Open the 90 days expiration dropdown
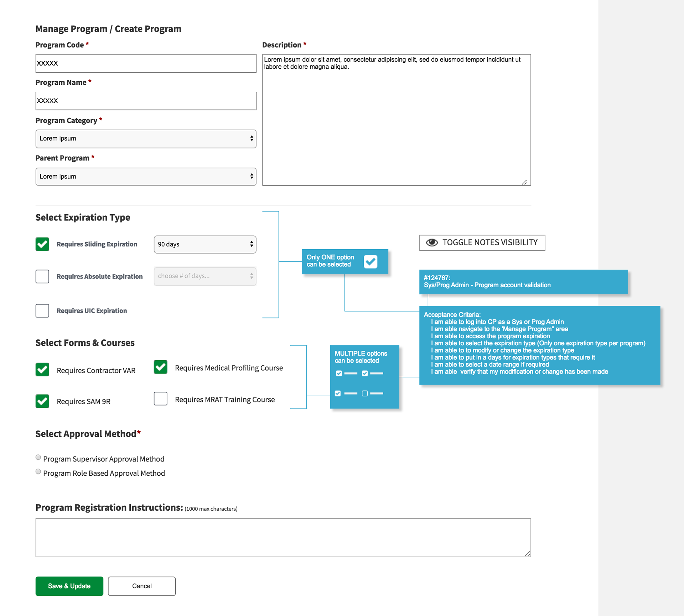 point(205,244)
